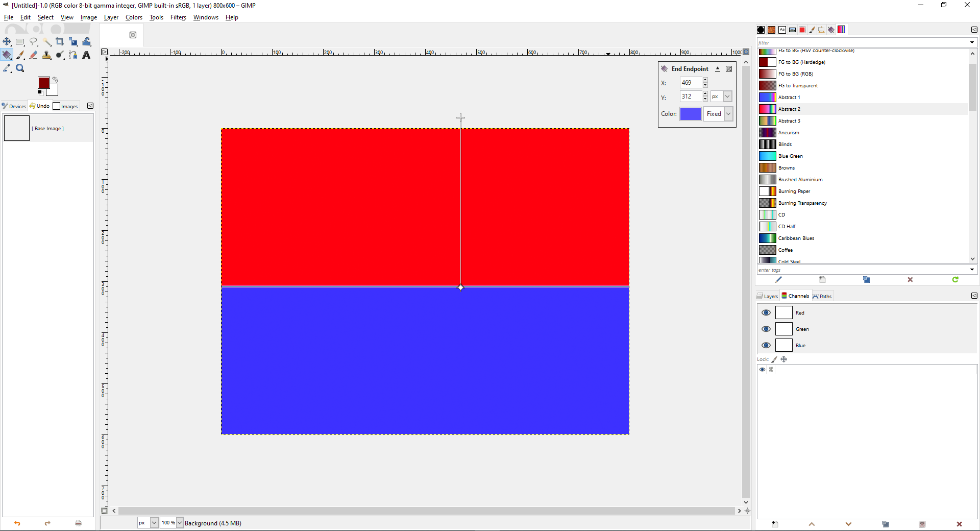Viewport: 980px width, 531px height.
Task: Toggle visibility of Blue channel
Action: pyautogui.click(x=766, y=345)
